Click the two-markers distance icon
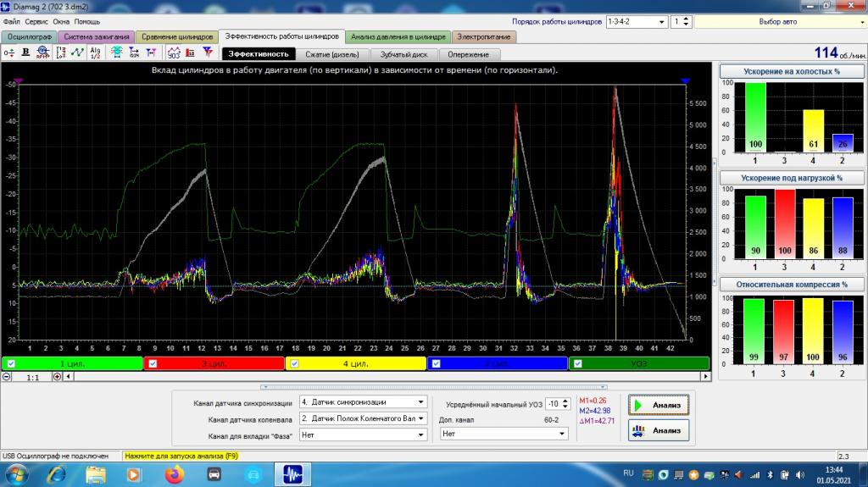The width and height of the screenshot is (868, 487). [x=151, y=53]
